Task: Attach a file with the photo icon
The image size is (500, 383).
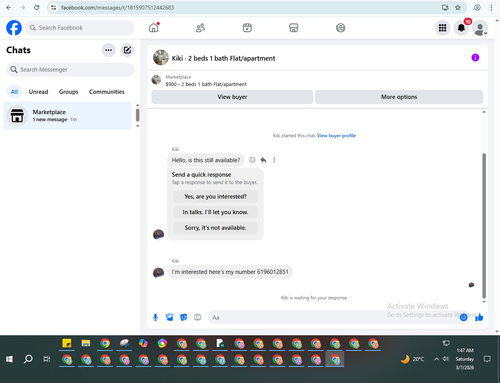Action: 170,317
